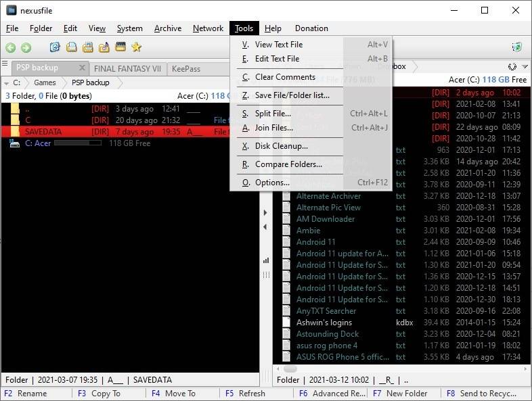Click the yellow star Favorites icon
Screen dimensions: 532x401
(x=137, y=47)
